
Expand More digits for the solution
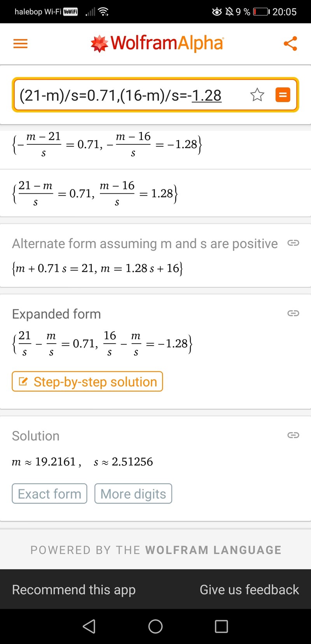133,494
